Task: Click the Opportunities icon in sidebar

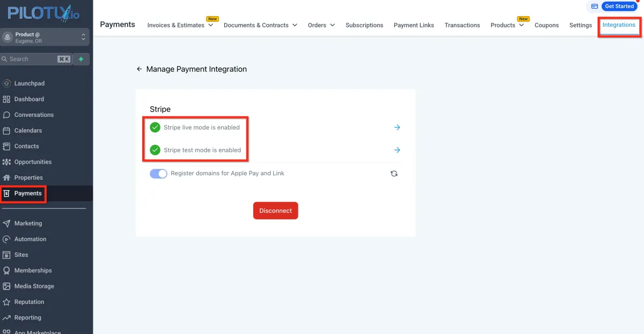Action: [6, 162]
